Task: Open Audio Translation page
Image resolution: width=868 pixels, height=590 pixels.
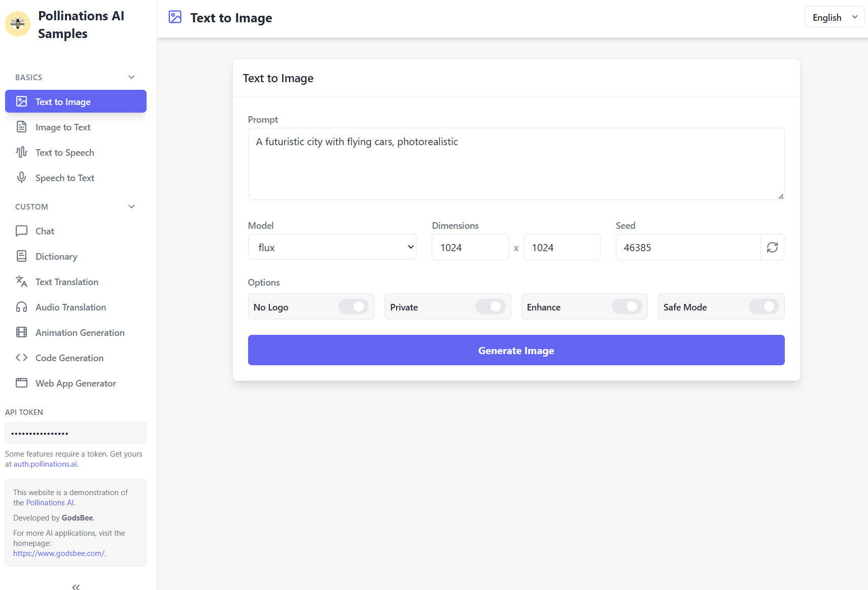Action: click(x=76, y=307)
